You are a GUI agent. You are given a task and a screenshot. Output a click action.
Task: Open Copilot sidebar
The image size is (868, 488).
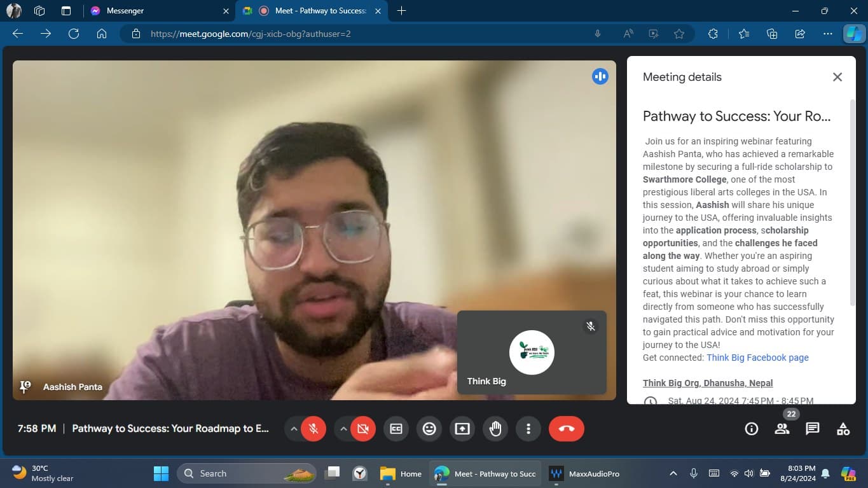tap(854, 34)
